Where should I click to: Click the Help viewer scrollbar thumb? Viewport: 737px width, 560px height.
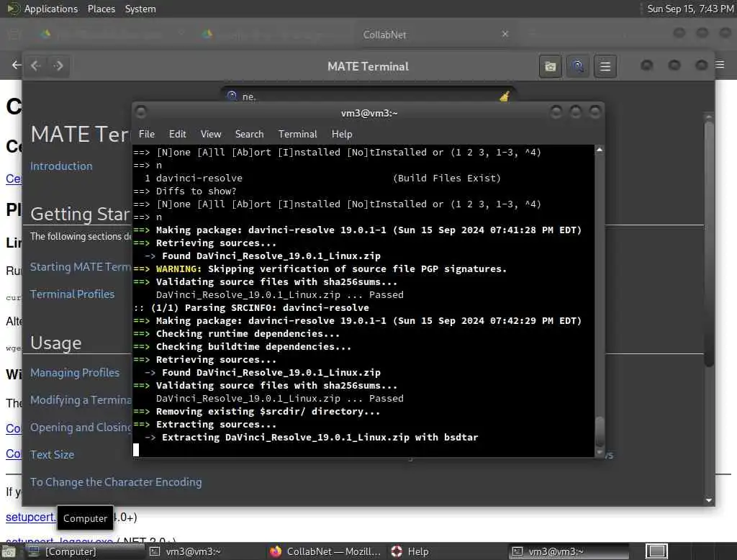tap(709, 243)
